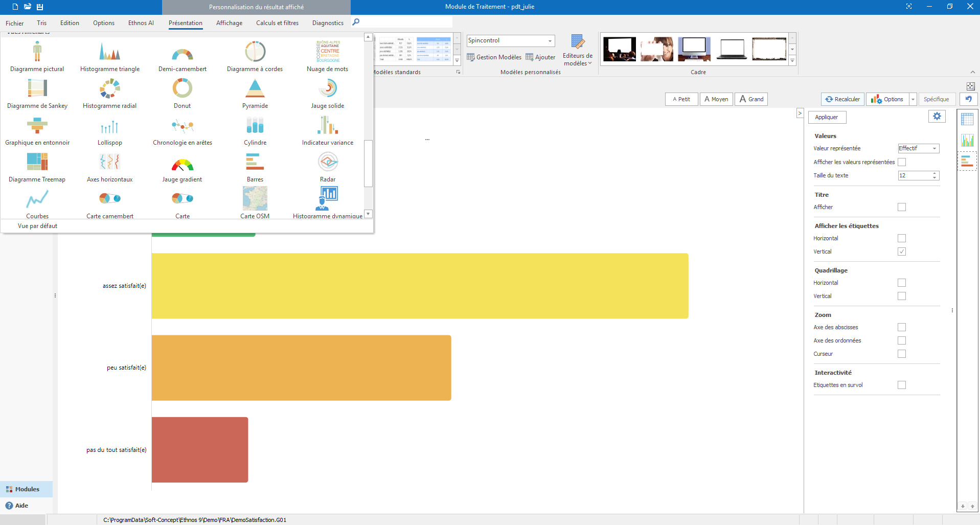Click the Appliquer button
Screen dimensions: 980x525
pos(827,117)
